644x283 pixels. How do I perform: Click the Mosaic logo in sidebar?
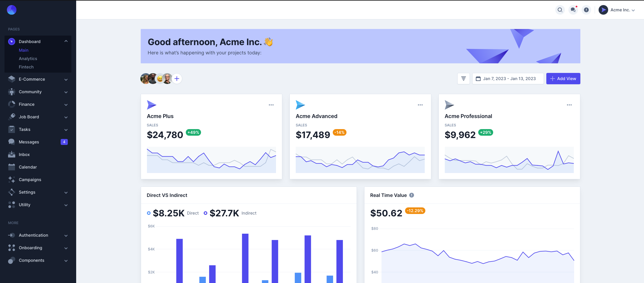12,10
